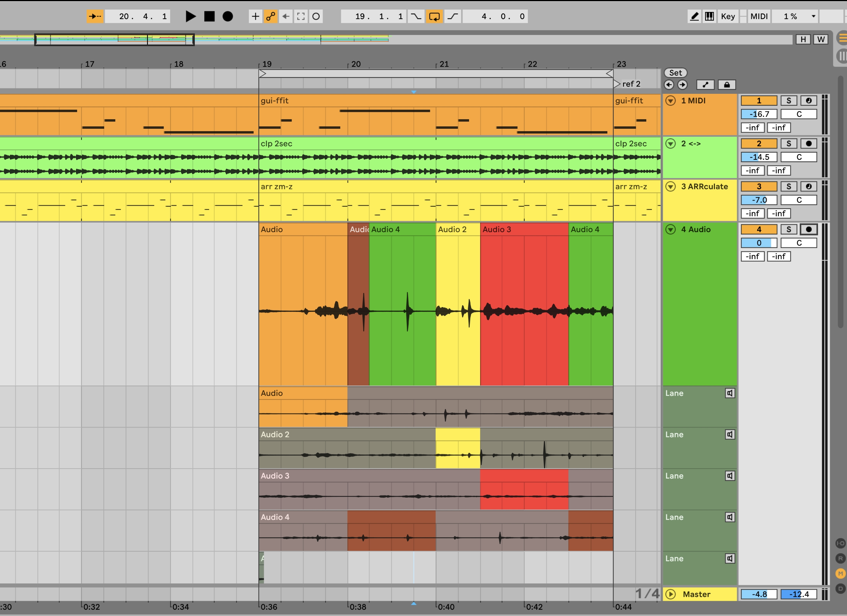Toggle the Loop switch in transport

tap(434, 16)
